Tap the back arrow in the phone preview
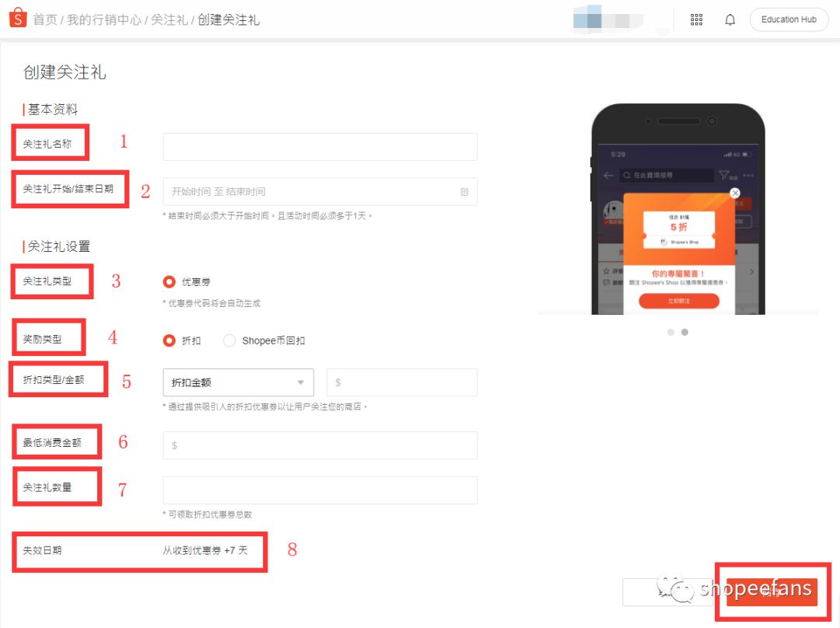 click(x=607, y=176)
